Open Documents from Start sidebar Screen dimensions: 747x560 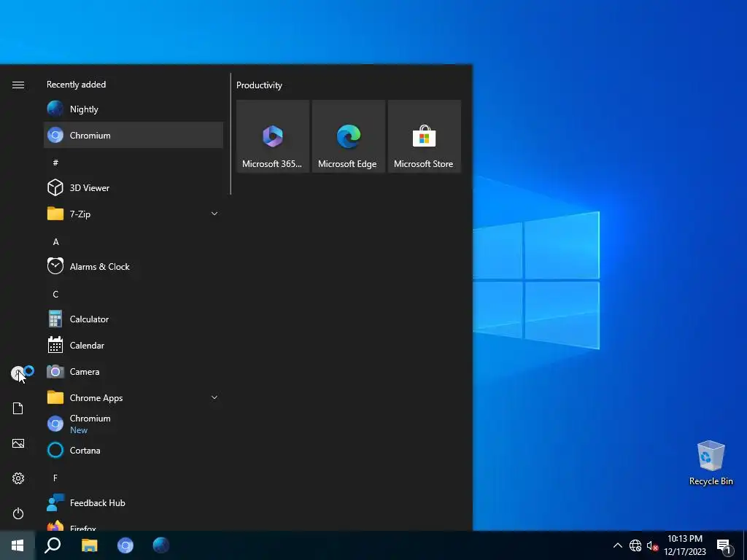pyautogui.click(x=18, y=408)
